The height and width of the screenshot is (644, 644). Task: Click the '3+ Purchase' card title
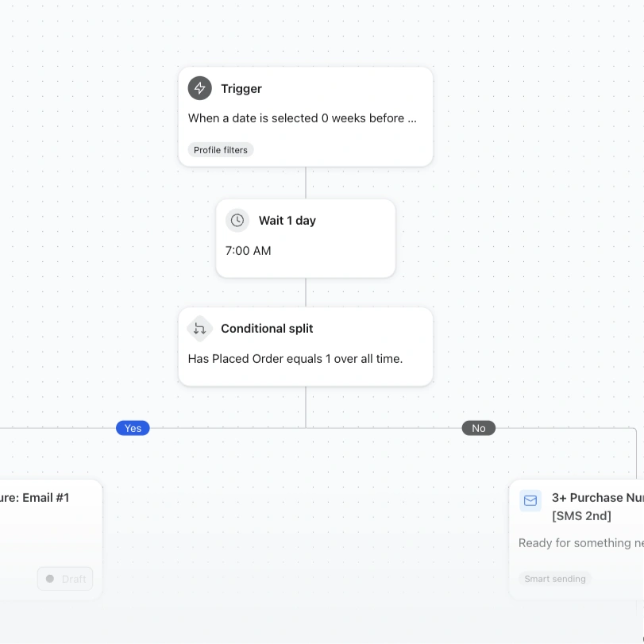[x=598, y=498]
